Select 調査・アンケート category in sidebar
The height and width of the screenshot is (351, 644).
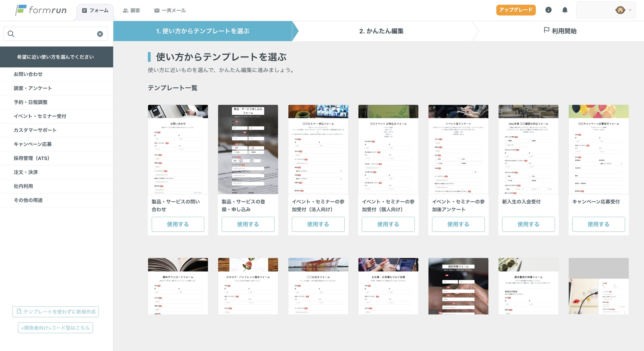(33, 88)
